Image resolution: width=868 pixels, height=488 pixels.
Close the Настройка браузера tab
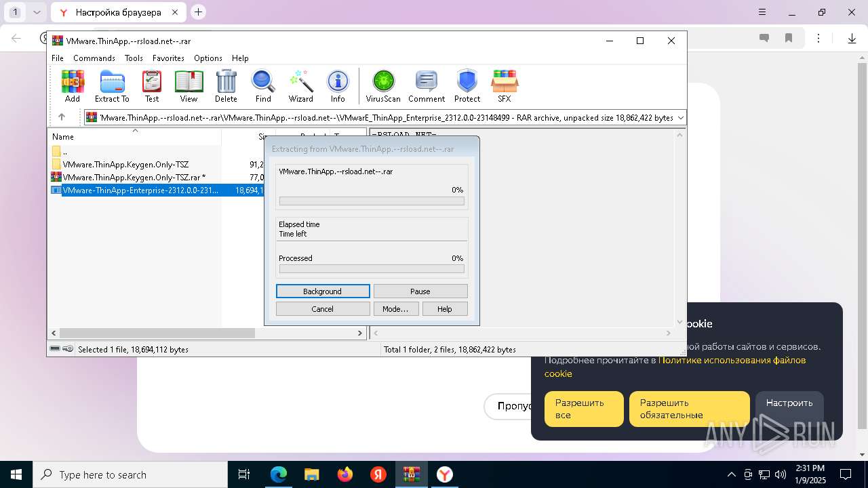tap(175, 12)
